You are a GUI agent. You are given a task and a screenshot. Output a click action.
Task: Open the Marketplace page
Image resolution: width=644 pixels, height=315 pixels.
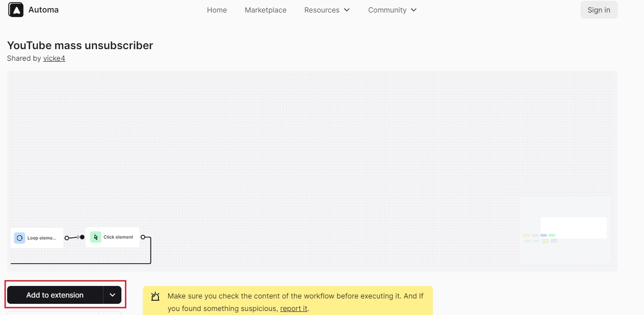tap(266, 10)
